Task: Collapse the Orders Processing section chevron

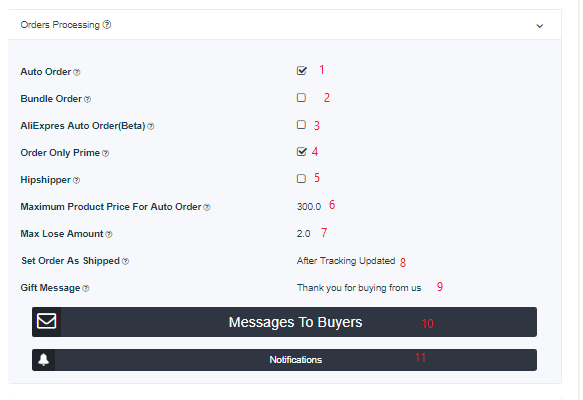Action: tap(539, 26)
